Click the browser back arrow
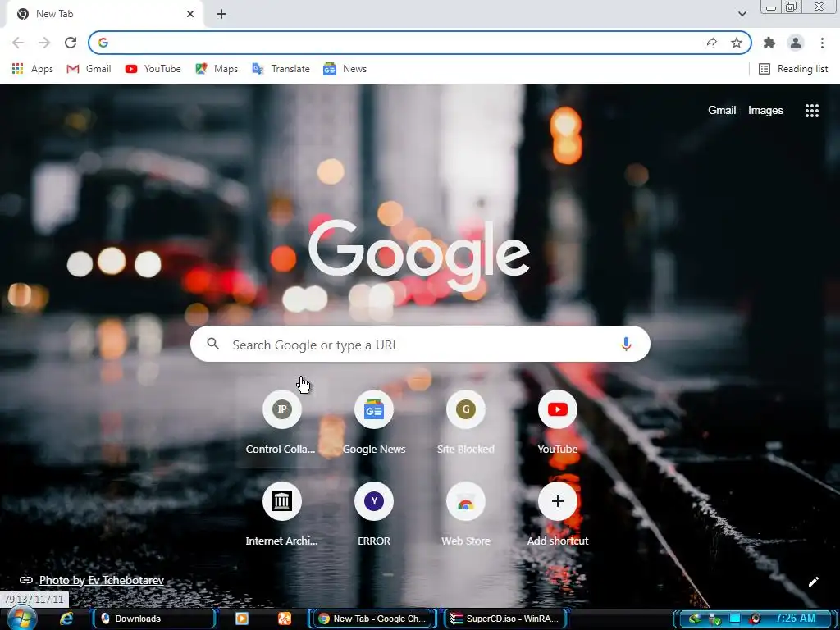840x630 pixels. tap(18, 43)
